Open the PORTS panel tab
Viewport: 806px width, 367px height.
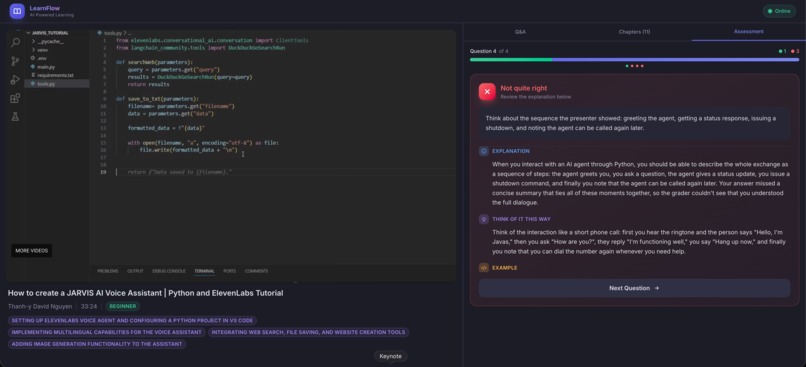tap(229, 271)
